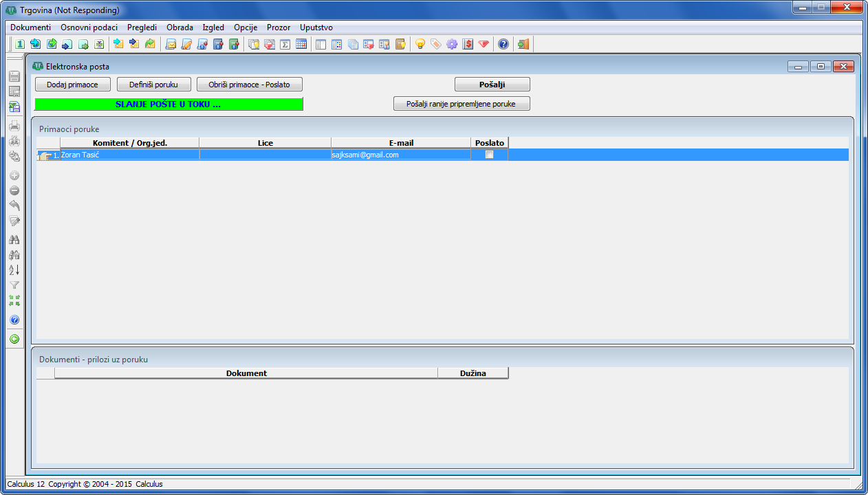Click the green SLANJE POŠTE U TOKU bar
This screenshot has height=495, width=868.
(169, 104)
